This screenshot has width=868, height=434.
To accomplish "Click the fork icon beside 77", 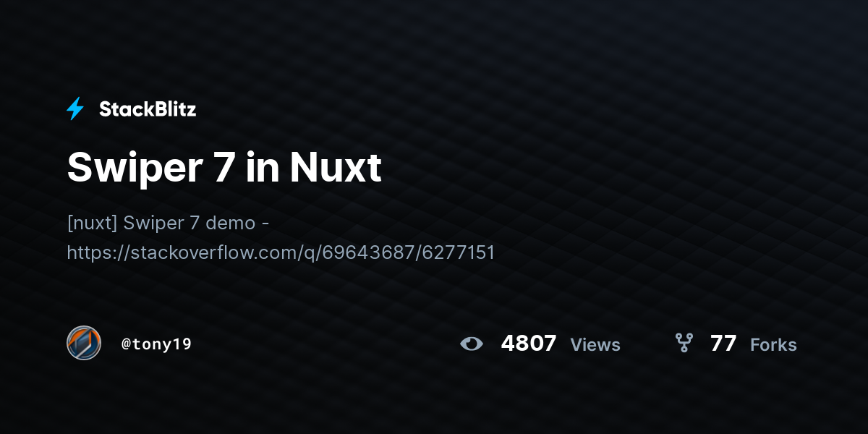I will point(684,343).
